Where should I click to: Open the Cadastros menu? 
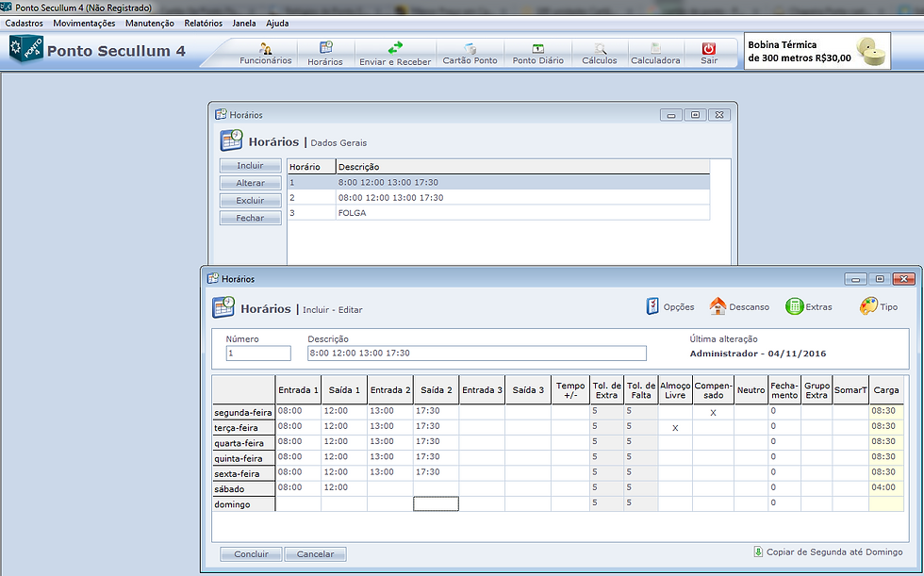click(25, 23)
